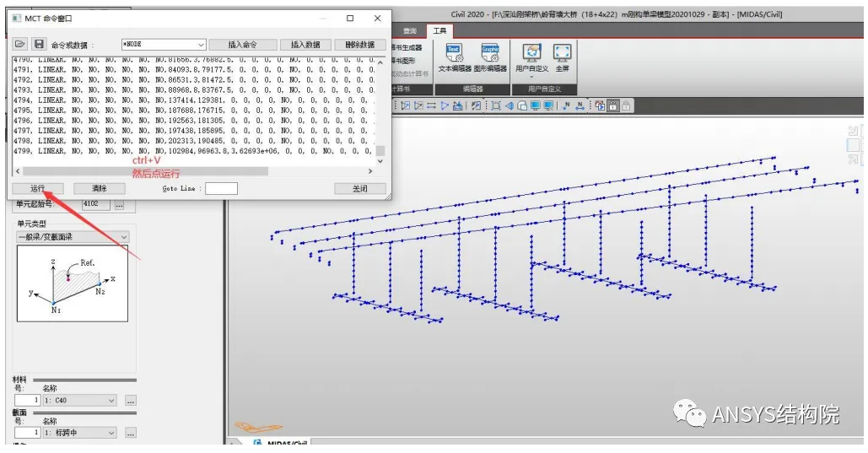Click the double-arrow swap toolbar icon

tap(431, 105)
